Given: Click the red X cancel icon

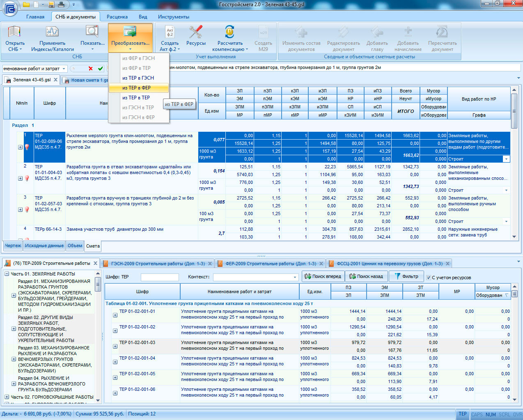Looking at the screenshot, I should (x=91, y=69).
